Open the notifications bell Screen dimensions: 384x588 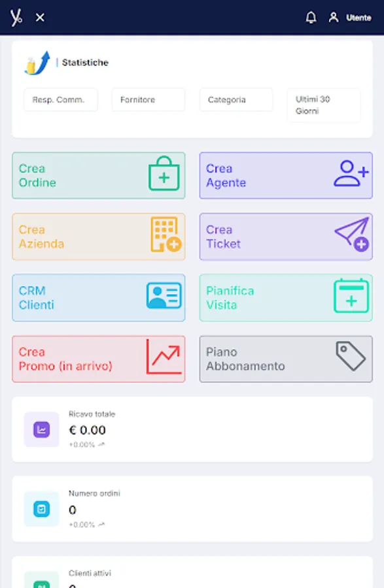(x=311, y=17)
